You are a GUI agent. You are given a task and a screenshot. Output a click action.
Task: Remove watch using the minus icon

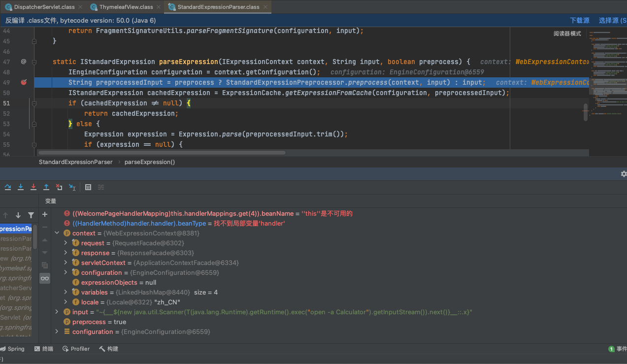click(45, 227)
